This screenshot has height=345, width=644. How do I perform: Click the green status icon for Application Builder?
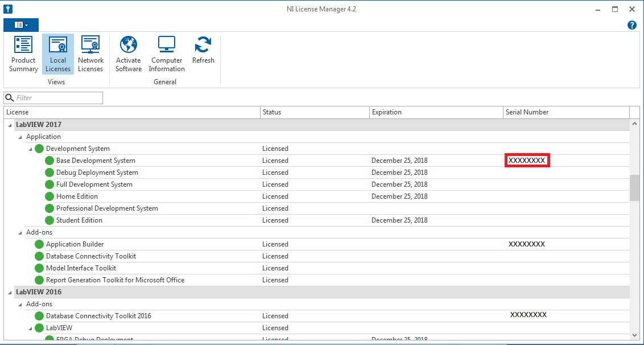click(39, 244)
